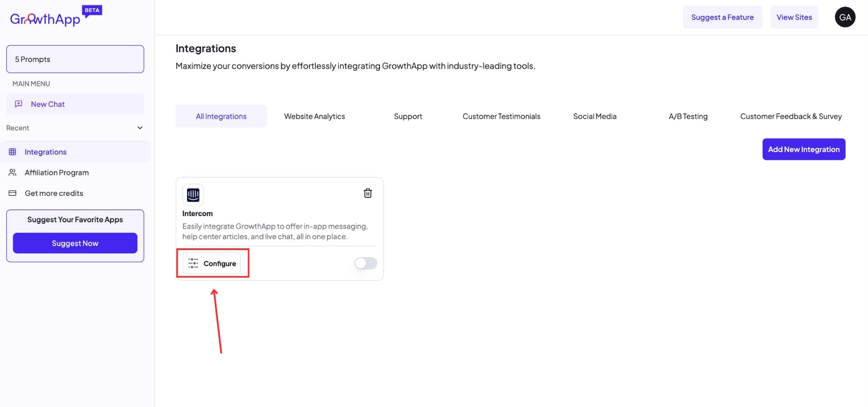This screenshot has height=407, width=868.
Task: Open the Support tab
Action: coord(408,116)
